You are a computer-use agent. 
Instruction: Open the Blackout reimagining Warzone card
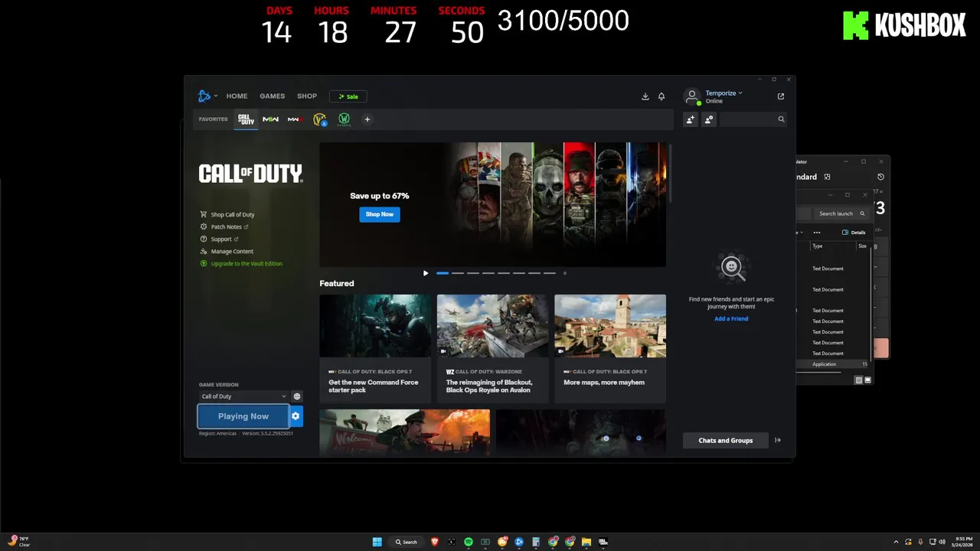pos(492,348)
